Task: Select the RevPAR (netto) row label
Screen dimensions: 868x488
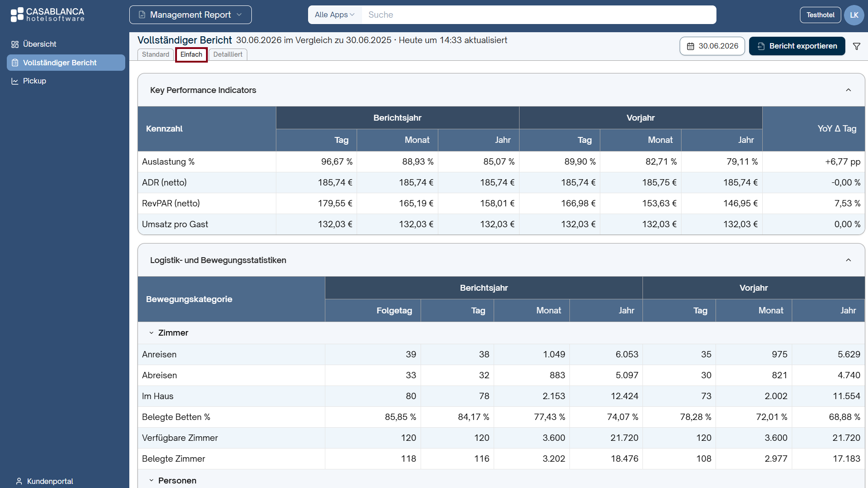Action: [171, 204]
